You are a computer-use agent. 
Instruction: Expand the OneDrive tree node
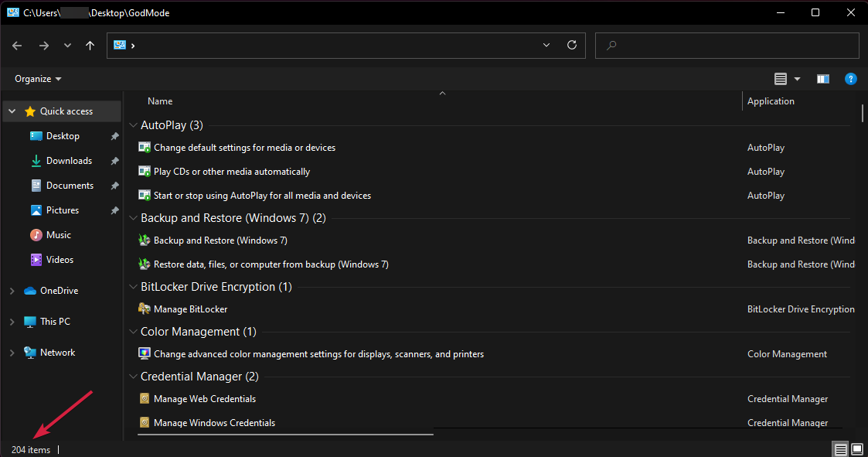[12, 291]
